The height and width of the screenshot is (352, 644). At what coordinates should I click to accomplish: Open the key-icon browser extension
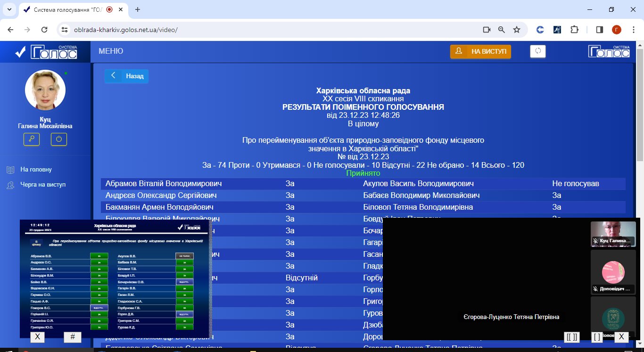coord(557,30)
